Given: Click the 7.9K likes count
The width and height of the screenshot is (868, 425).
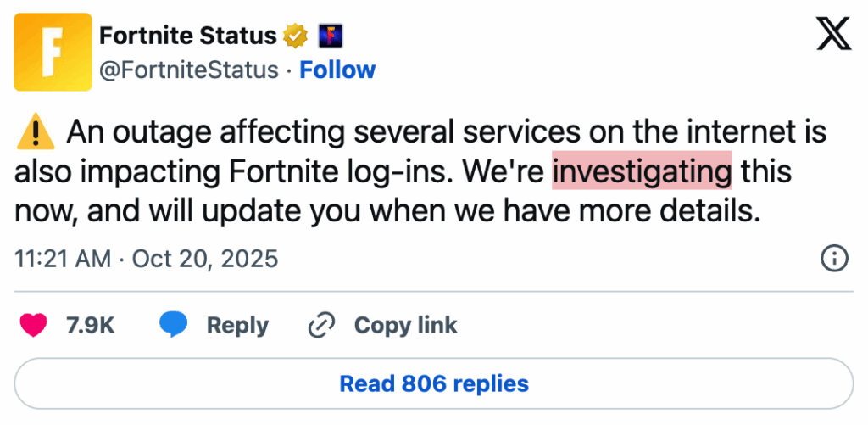Looking at the screenshot, I should (x=90, y=326).
